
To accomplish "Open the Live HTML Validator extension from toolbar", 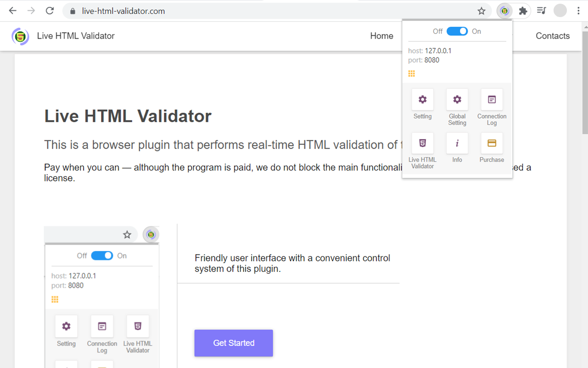I will click(504, 10).
